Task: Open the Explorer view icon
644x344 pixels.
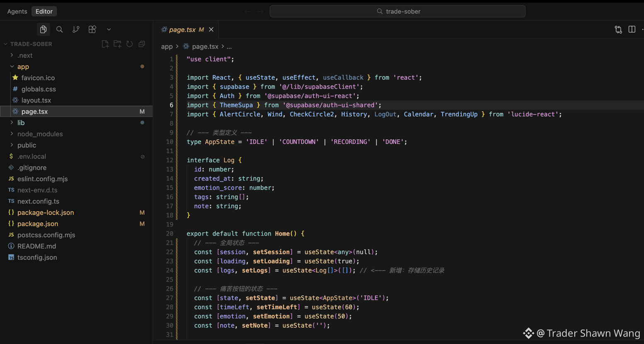Action: [x=43, y=29]
